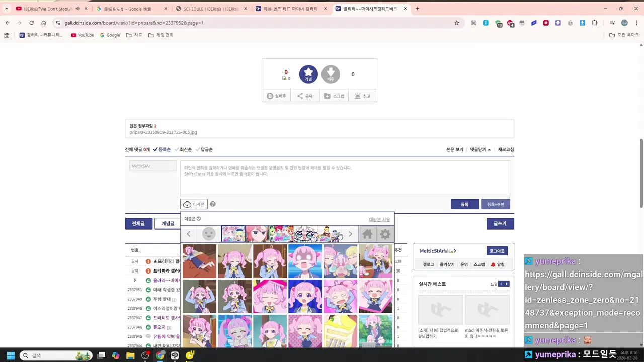
Task: Select 답글순 comment sort option
Action: pyautogui.click(x=204, y=149)
